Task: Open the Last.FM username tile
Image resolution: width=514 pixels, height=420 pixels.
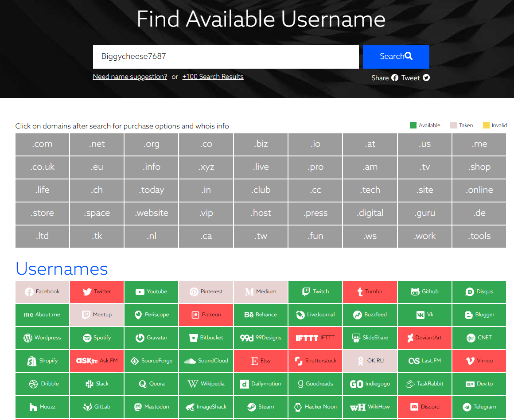Action: [x=425, y=361]
